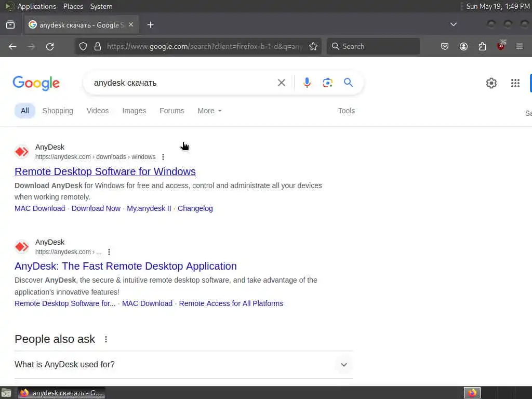Screen dimensions: 532x399
Task: Open Remote Access for All Platforms link
Action: 231,303
